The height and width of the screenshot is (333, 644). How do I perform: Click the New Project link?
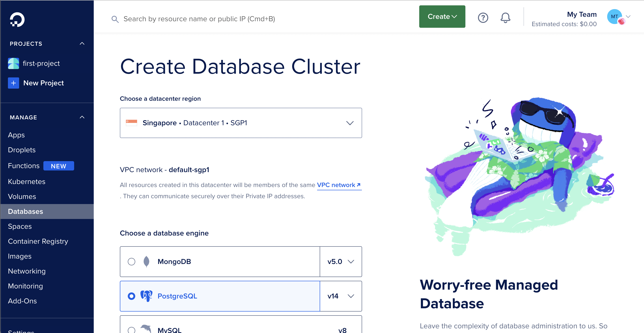44,83
